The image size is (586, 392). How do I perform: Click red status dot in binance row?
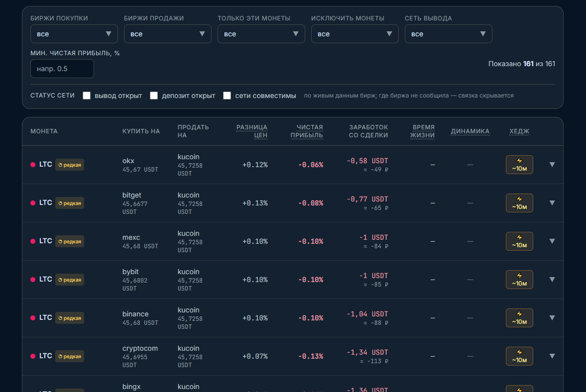[33, 318]
